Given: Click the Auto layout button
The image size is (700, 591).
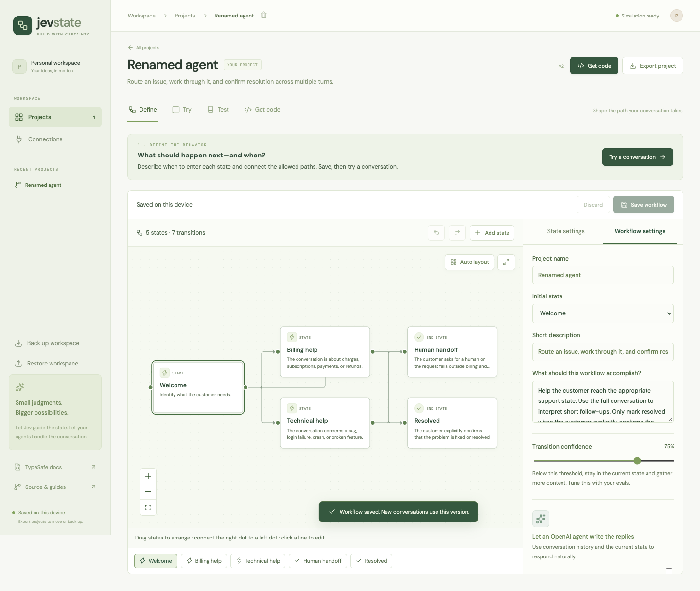Looking at the screenshot, I should pyautogui.click(x=470, y=262).
